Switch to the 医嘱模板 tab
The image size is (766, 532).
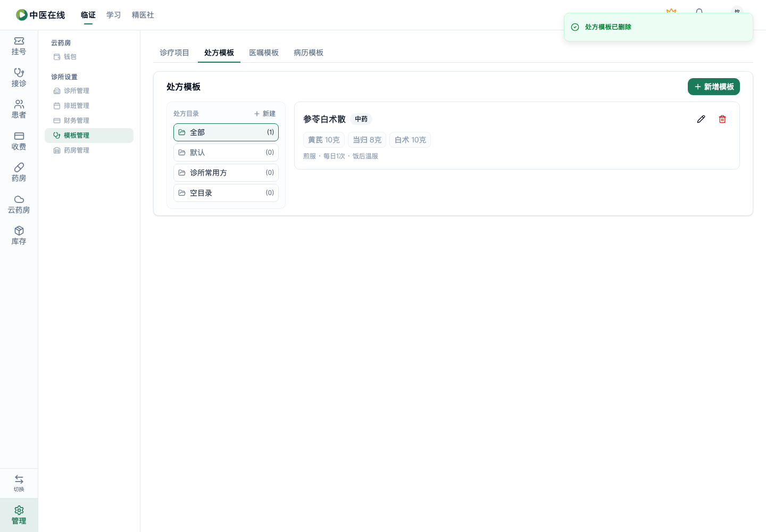pos(264,53)
